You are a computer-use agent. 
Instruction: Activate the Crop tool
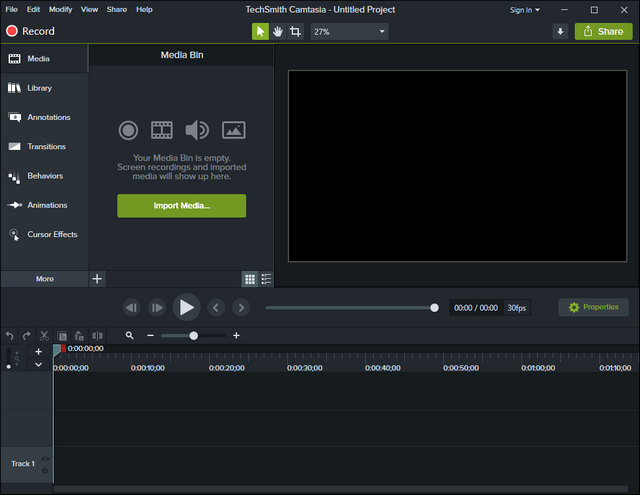click(296, 31)
